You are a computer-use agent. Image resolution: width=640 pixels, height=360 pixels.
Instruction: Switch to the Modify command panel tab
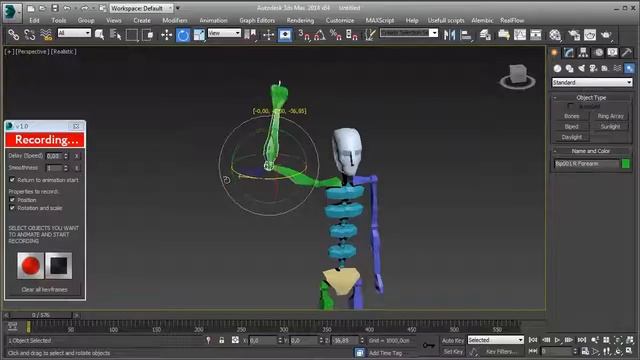tap(569, 52)
